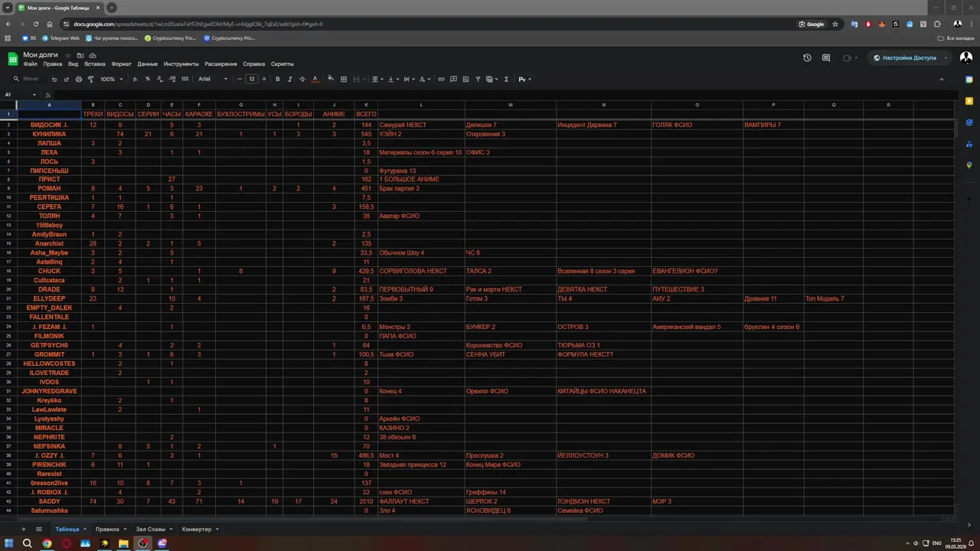Screen dimensions: 980x551
Task: Toggle bold formatting
Action: point(277,79)
